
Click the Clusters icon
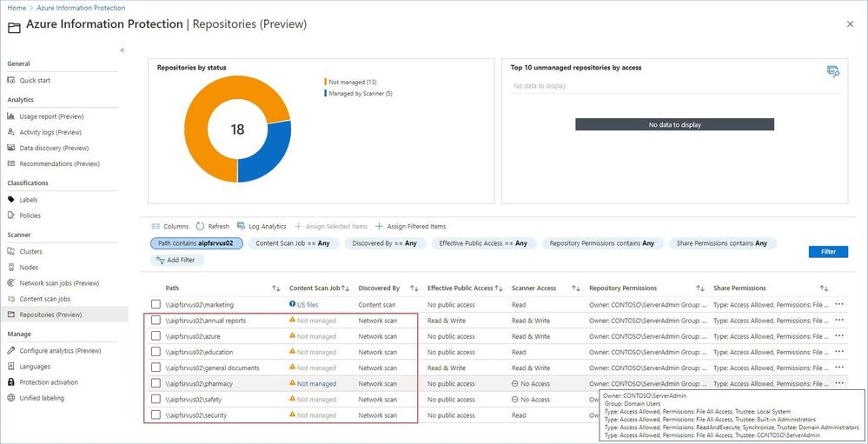coord(11,251)
